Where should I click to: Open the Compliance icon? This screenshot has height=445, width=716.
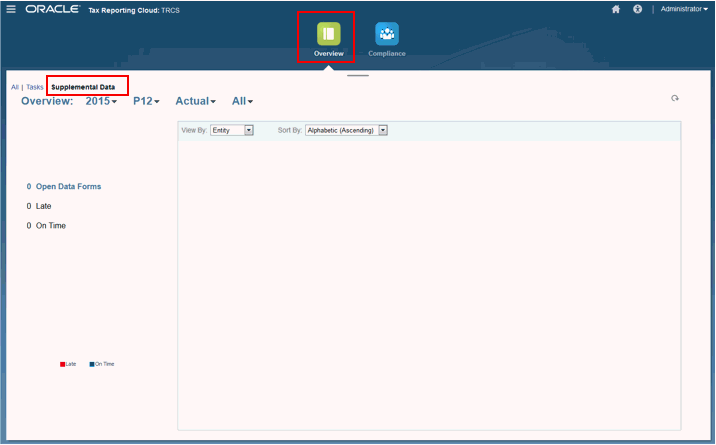tap(387, 34)
